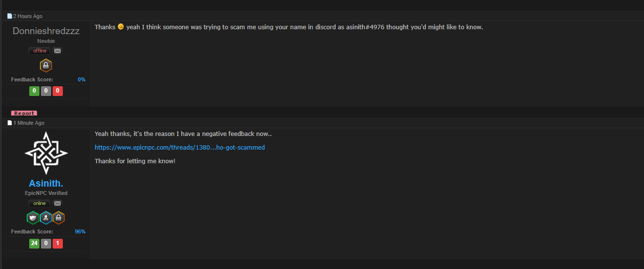Open Donnieshredzzz's profile via the username

(x=46, y=31)
